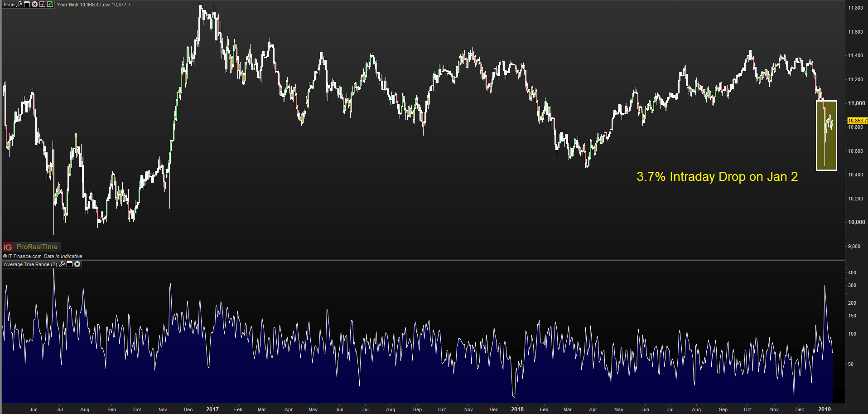Open Price panel settings wrench icon

point(19,5)
